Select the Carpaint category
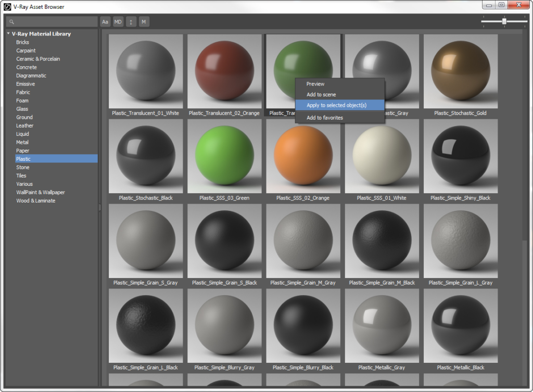Screen dimensions: 533x392 click(26, 50)
